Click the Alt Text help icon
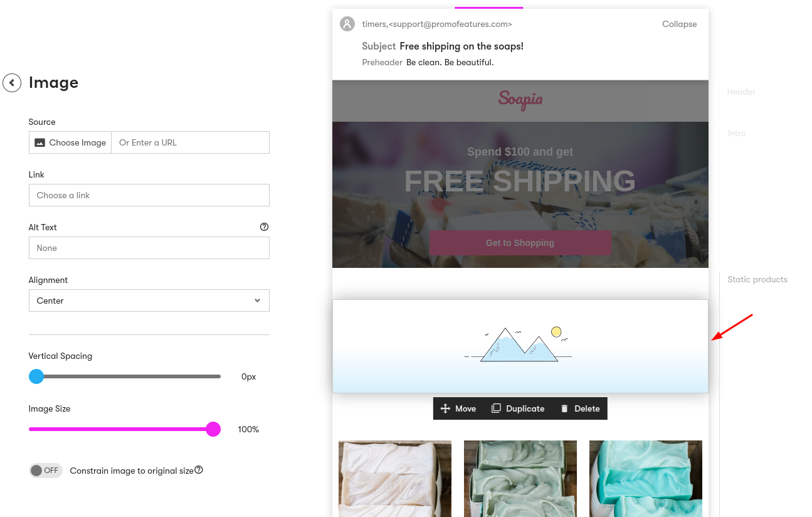The height and width of the screenshot is (517, 812). tap(264, 227)
